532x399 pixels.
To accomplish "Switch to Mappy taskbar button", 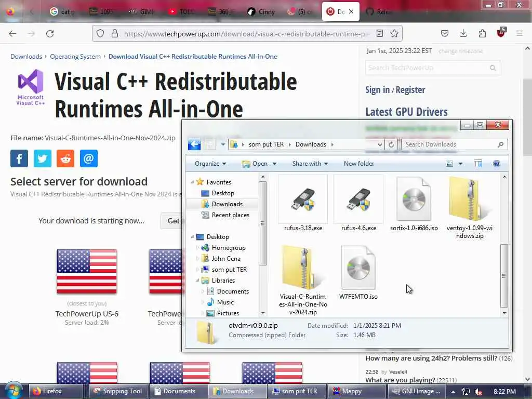I will (x=357, y=391).
